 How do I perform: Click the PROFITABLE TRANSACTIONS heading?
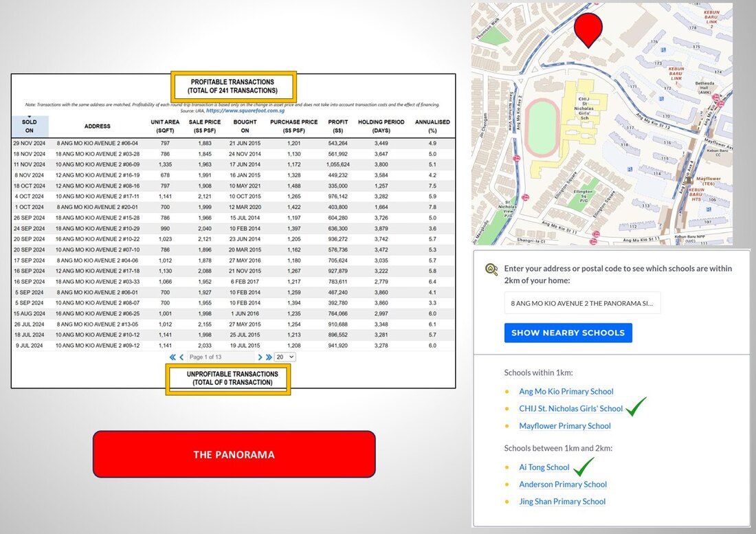[233, 87]
